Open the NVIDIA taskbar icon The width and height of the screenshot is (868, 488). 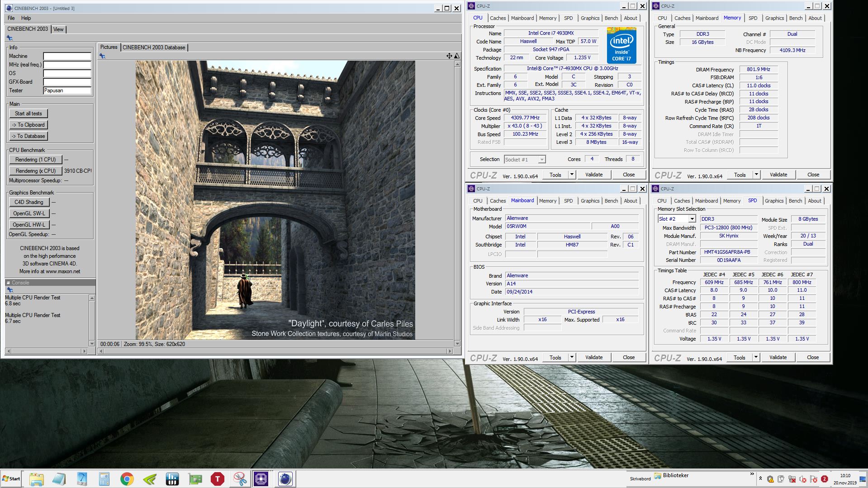coord(149,479)
